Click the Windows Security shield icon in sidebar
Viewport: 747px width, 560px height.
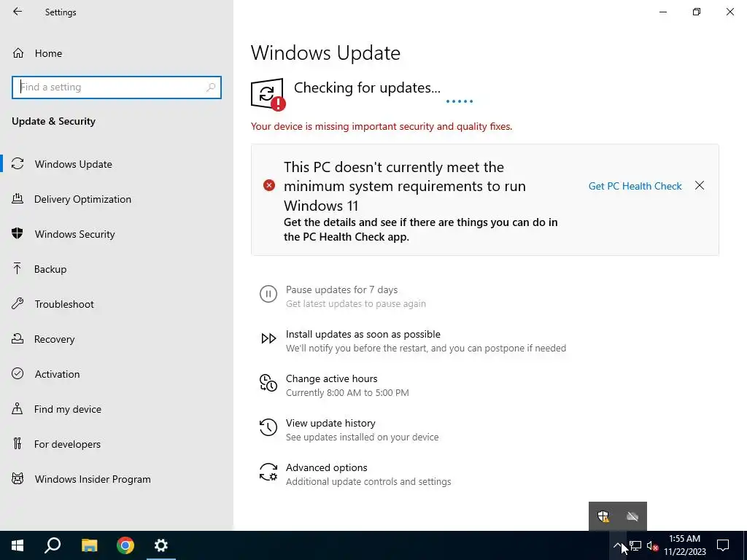coord(18,233)
